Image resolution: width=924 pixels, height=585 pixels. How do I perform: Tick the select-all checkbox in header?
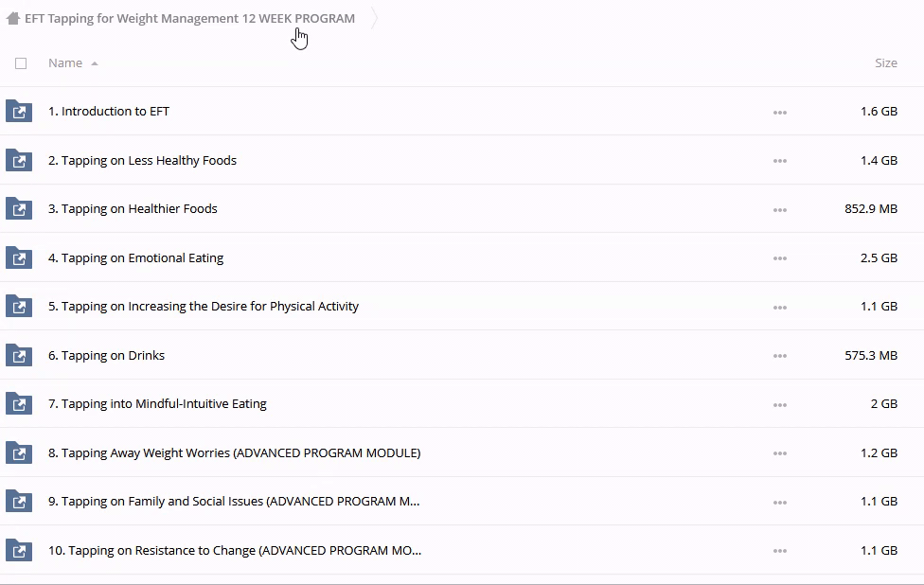tap(21, 63)
